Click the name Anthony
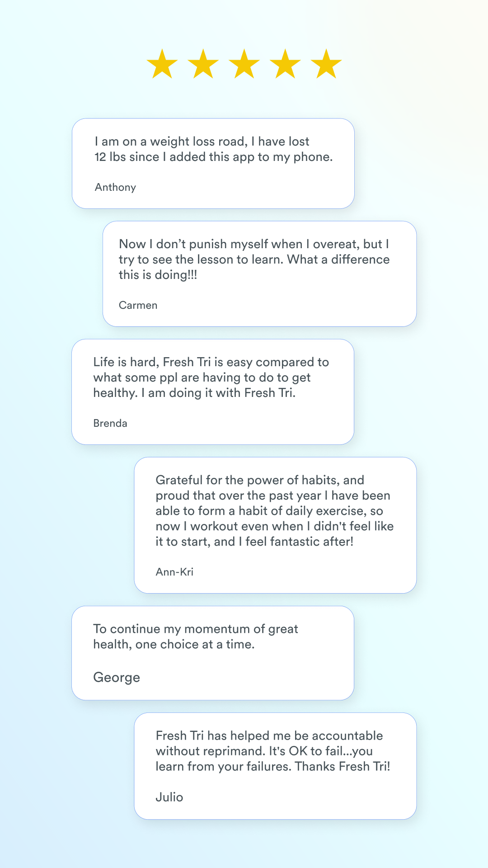 115,187
